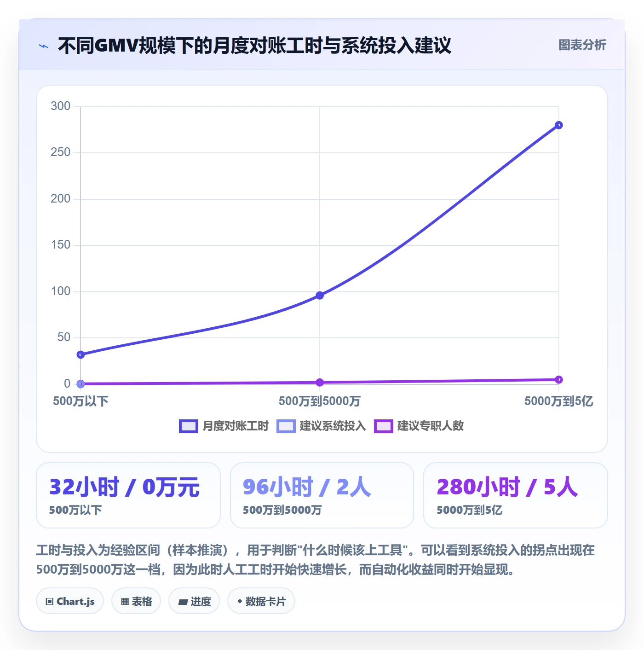Click the grid icon in the 表格 tag

coord(125,602)
